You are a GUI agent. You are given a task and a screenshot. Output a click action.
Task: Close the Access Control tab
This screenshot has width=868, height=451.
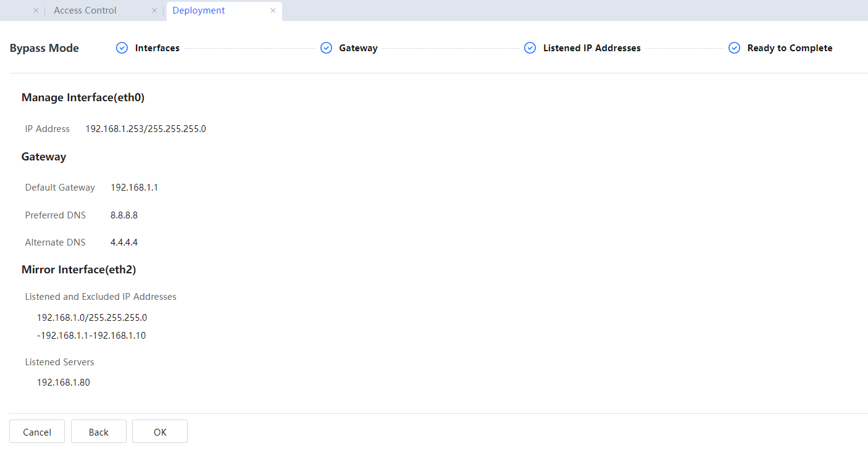point(154,10)
